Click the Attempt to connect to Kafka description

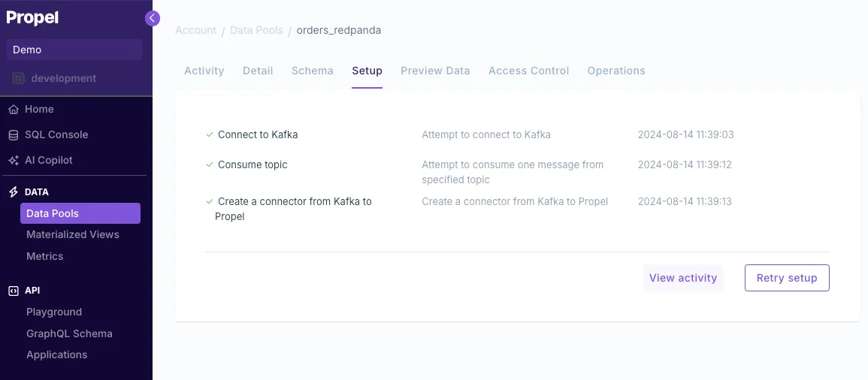click(486, 134)
